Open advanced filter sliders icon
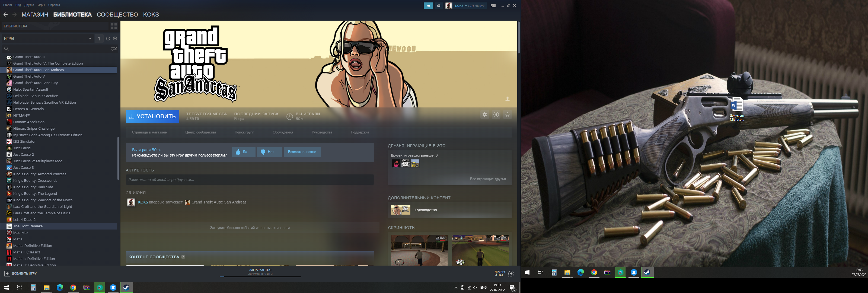The width and height of the screenshot is (868, 293). tap(114, 49)
